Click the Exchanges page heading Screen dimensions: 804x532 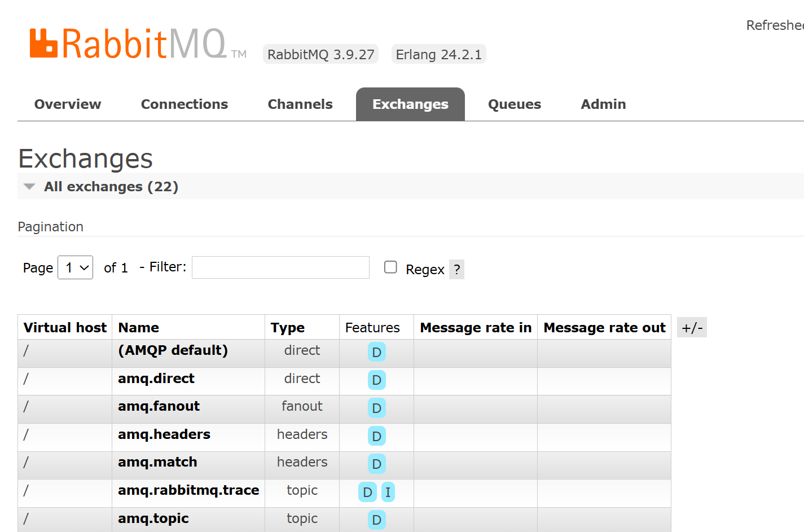[86, 159]
